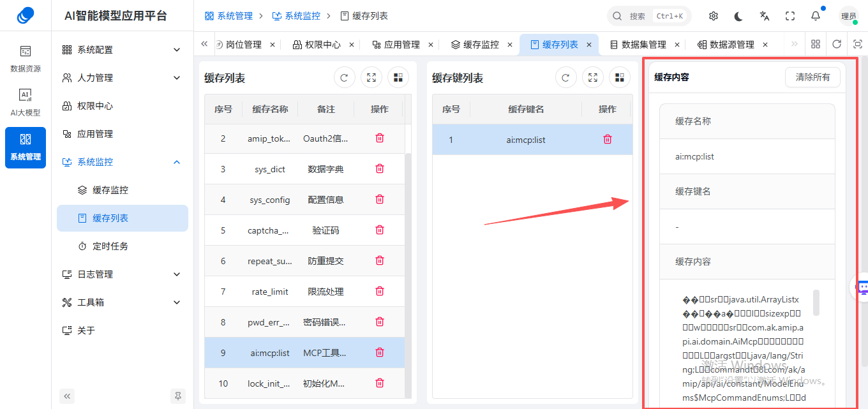
Task: Open the settings gear in top bar
Action: coord(714,16)
